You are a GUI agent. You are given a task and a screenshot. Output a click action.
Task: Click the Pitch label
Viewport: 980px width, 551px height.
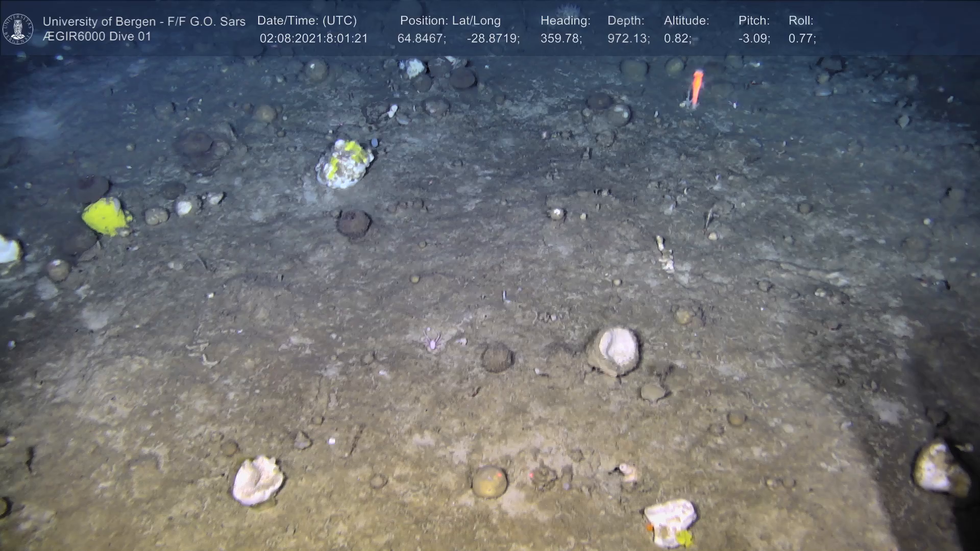[x=754, y=21]
